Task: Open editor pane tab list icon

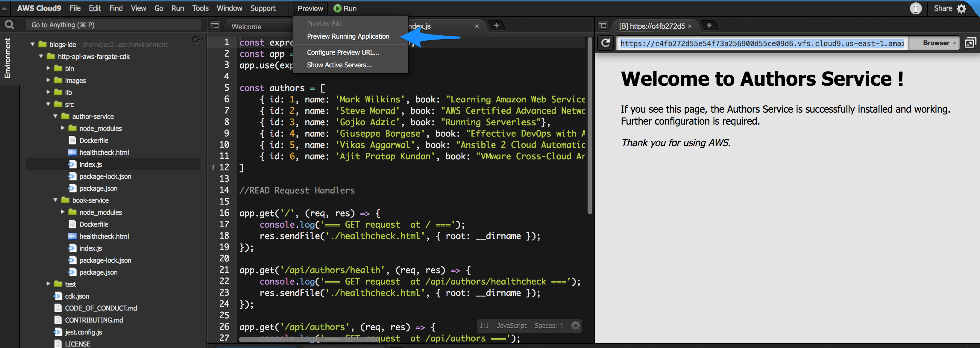Action: point(215,25)
